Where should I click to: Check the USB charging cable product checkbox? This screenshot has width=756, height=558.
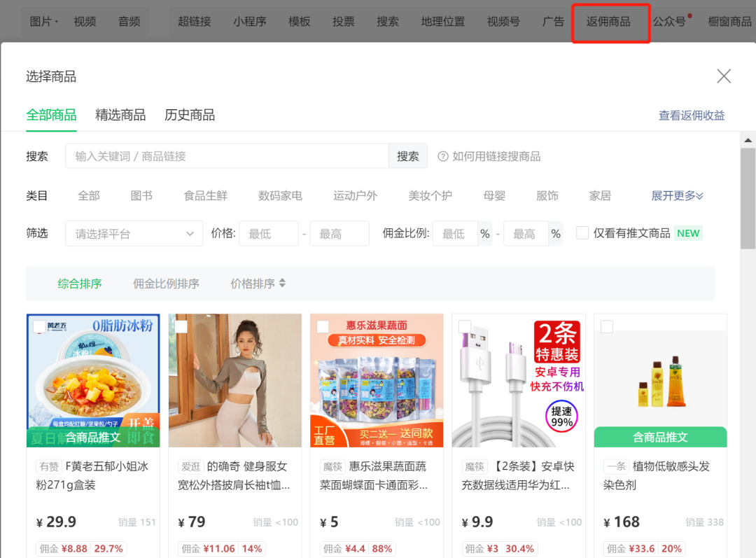point(463,326)
